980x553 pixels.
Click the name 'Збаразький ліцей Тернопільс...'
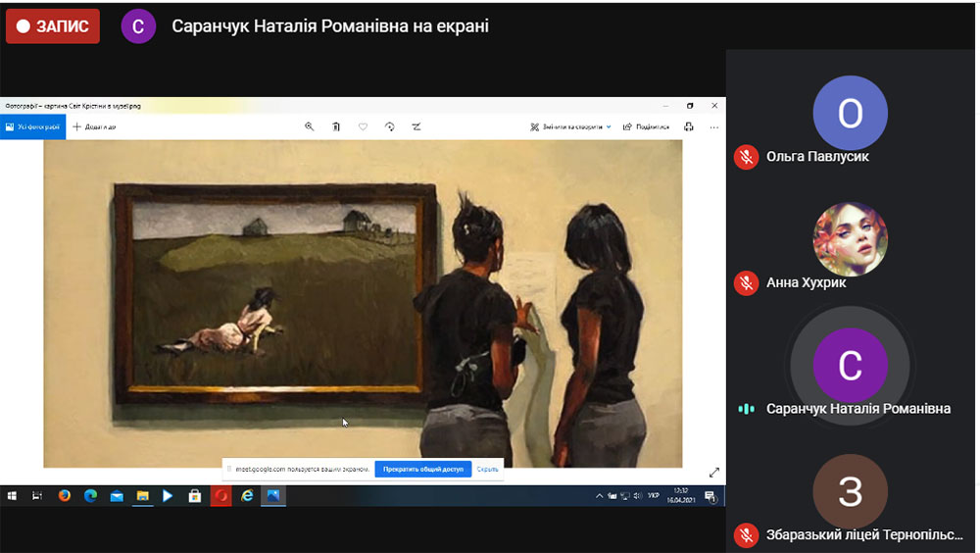tap(864, 535)
